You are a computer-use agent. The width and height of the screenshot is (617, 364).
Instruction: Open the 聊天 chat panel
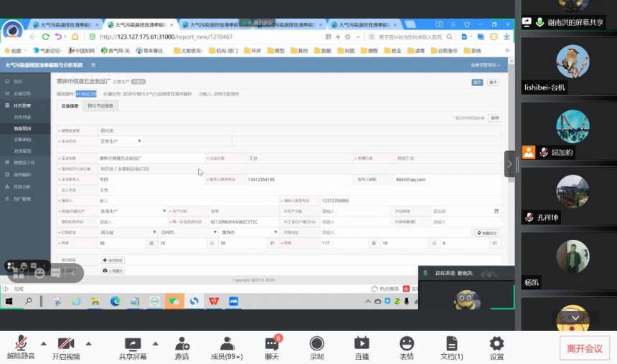272,348
